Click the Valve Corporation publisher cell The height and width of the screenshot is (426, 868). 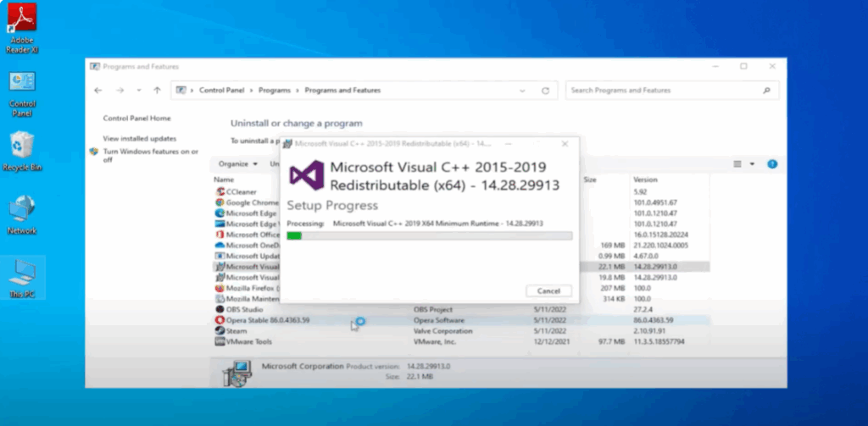coord(443,331)
